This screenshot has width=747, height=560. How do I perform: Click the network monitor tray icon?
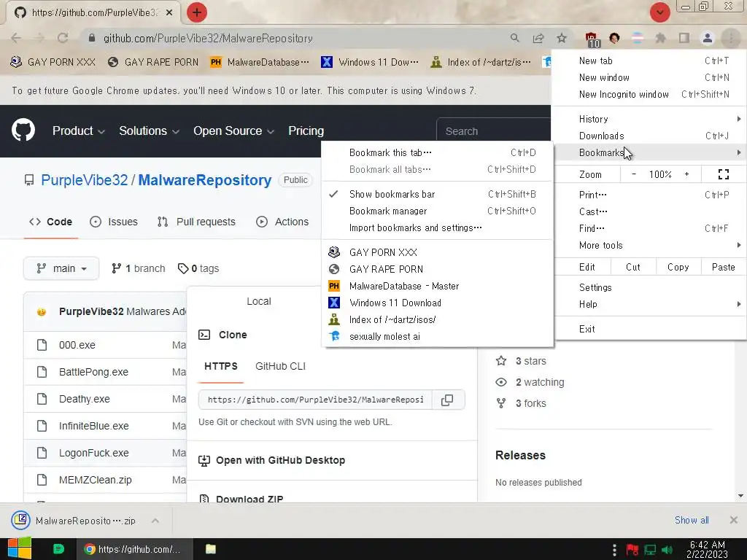(x=650, y=550)
